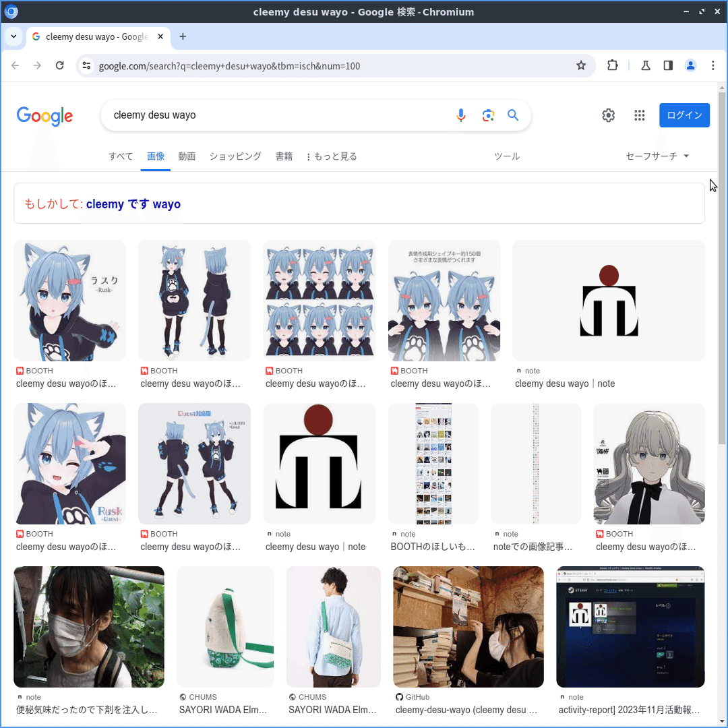This screenshot has width=728, height=728.
Task: Click the ツール button
Action: [x=506, y=156]
